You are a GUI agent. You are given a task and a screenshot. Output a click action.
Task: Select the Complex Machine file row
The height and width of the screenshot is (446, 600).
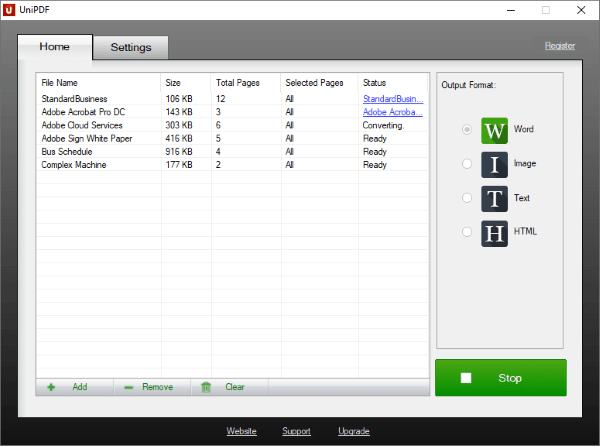pyautogui.click(x=233, y=164)
